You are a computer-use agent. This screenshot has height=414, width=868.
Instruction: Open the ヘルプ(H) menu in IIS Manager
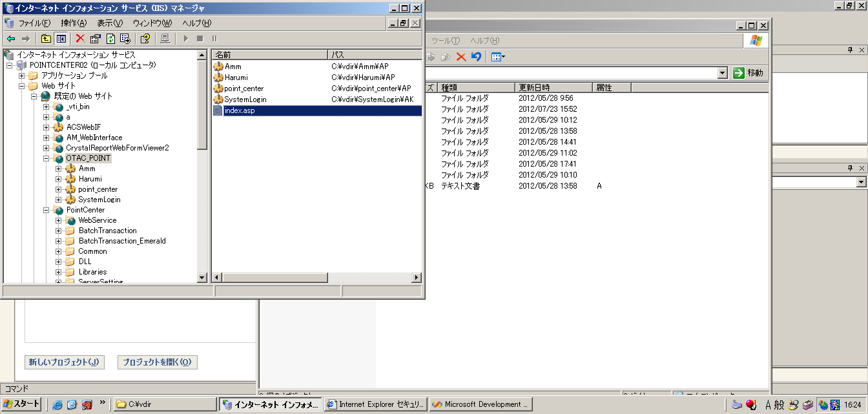pyautogui.click(x=196, y=23)
